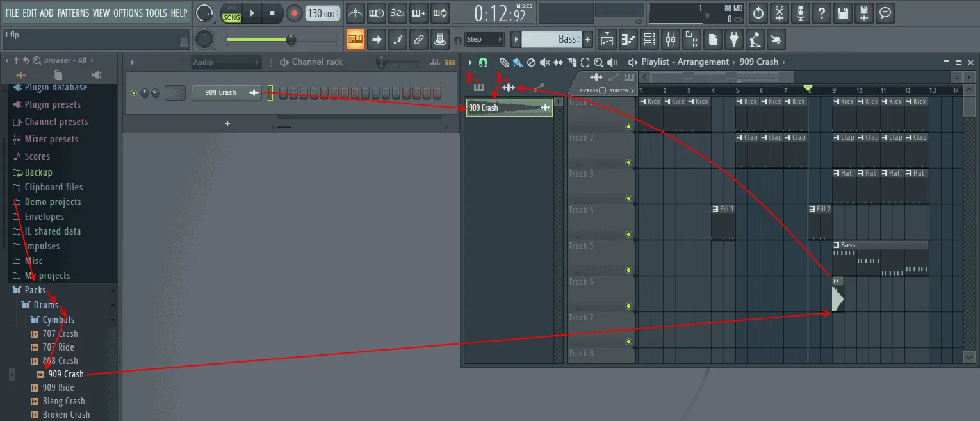Toggle the 3-2-1 countdown before recording
980x421 pixels.
click(398, 13)
